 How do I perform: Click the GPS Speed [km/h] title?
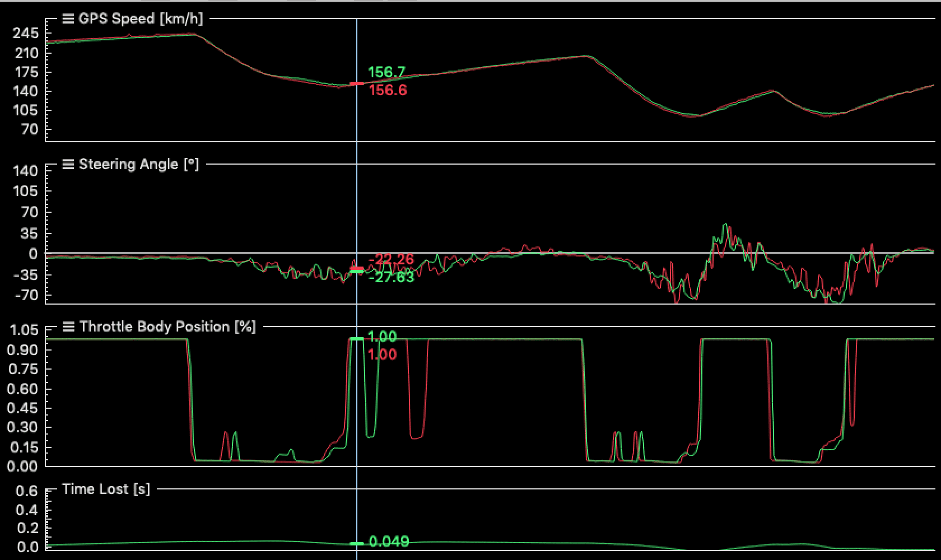tap(140, 19)
